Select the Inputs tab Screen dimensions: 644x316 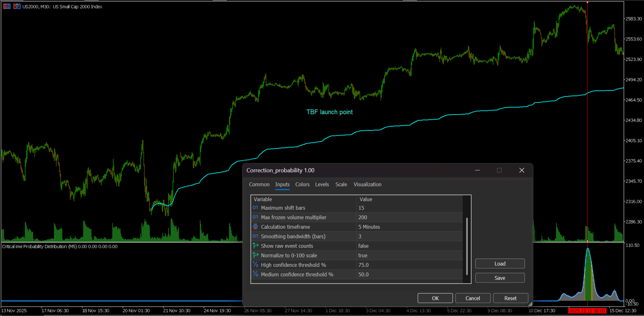282,184
